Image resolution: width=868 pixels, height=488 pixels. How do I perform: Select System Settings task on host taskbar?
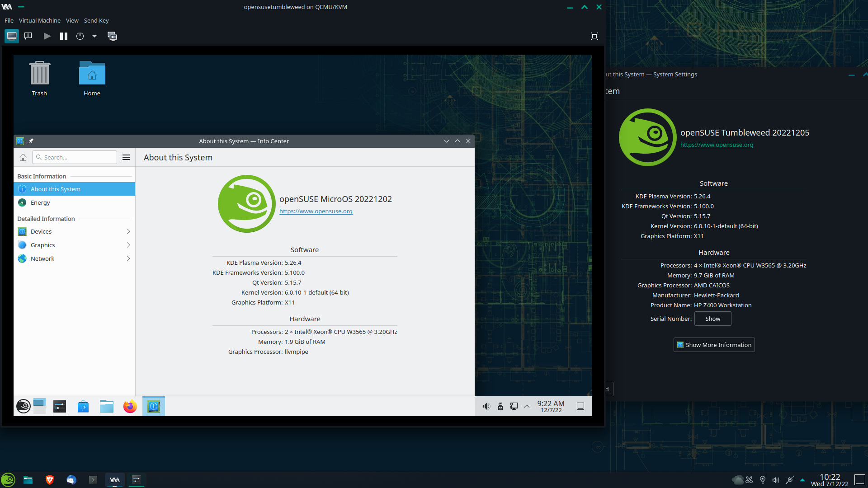[137, 479]
